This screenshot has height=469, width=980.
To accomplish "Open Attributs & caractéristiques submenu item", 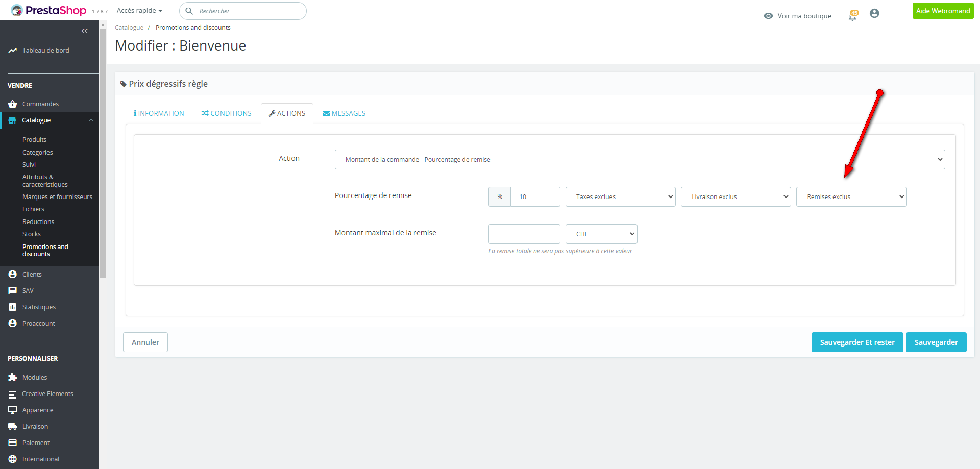I will point(45,181).
